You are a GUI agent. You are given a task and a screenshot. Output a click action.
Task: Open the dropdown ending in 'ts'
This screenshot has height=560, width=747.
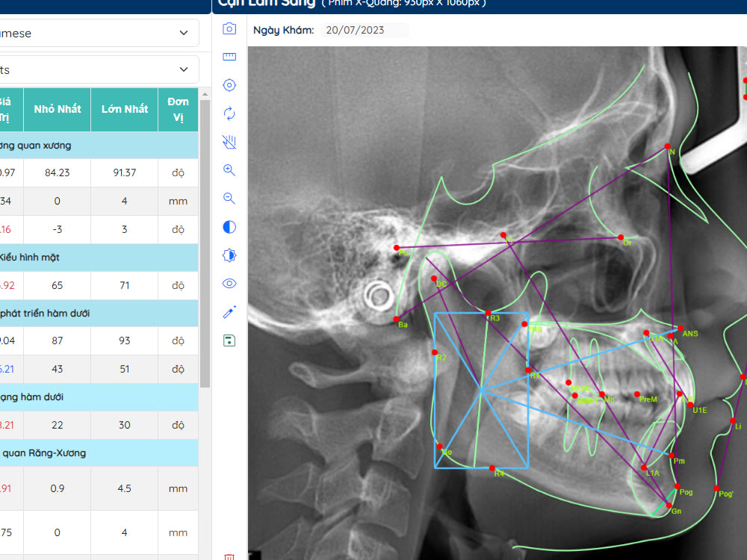tap(99, 69)
